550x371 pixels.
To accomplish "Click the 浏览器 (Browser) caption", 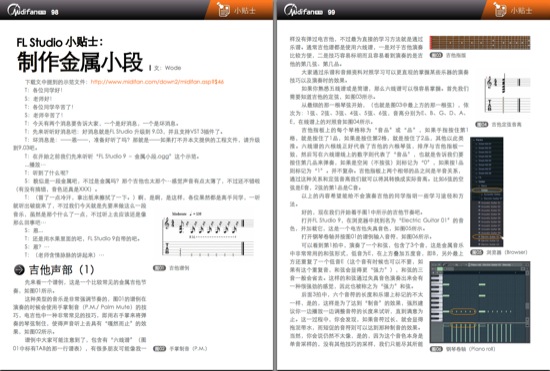I will (507, 252).
